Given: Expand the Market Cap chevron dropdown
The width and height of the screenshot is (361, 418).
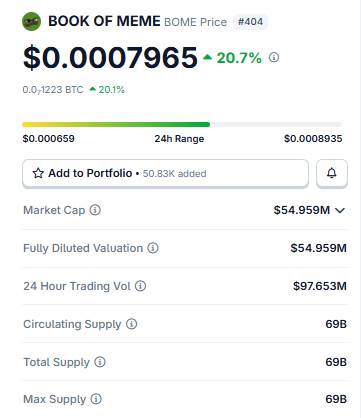Looking at the screenshot, I should point(340,210).
